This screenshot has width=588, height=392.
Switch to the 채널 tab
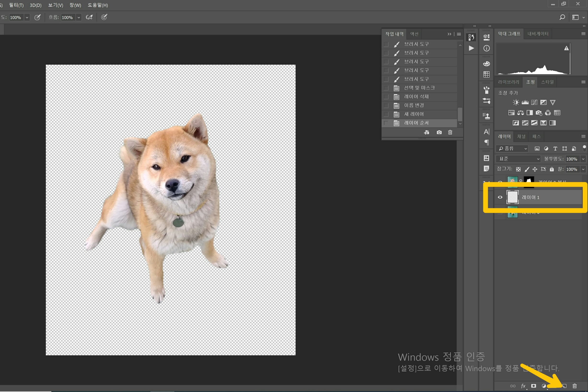521,136
